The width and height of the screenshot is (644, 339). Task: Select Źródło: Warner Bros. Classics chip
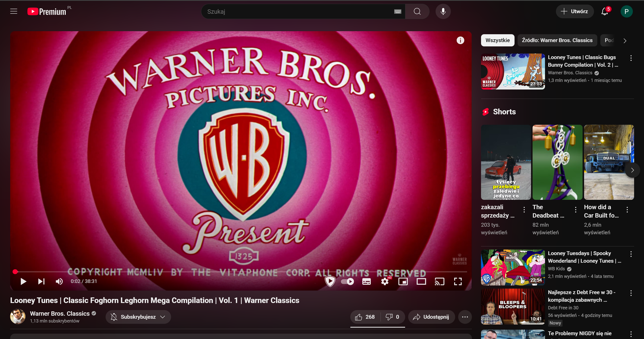click(x=557, y=40)
